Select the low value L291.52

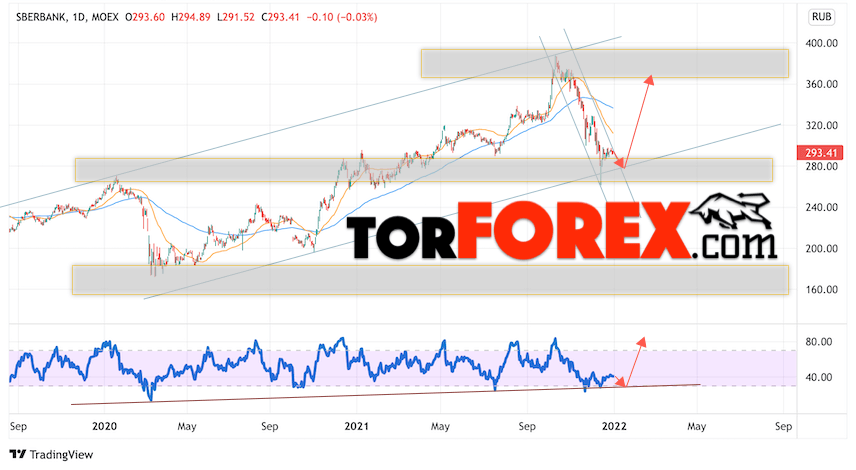point(236,17)
